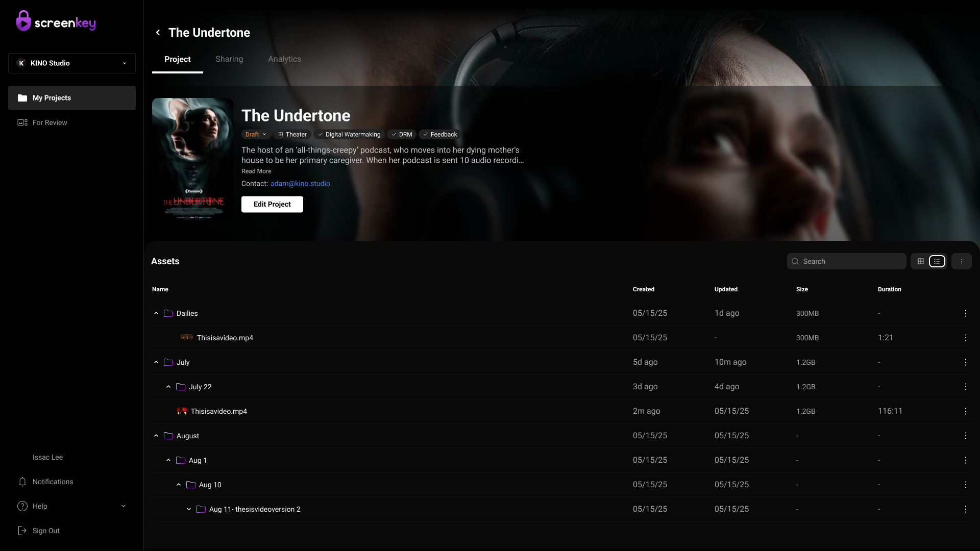
Task: Collapse the July folder
Action: pyautogui.click(x=156, y=362)
